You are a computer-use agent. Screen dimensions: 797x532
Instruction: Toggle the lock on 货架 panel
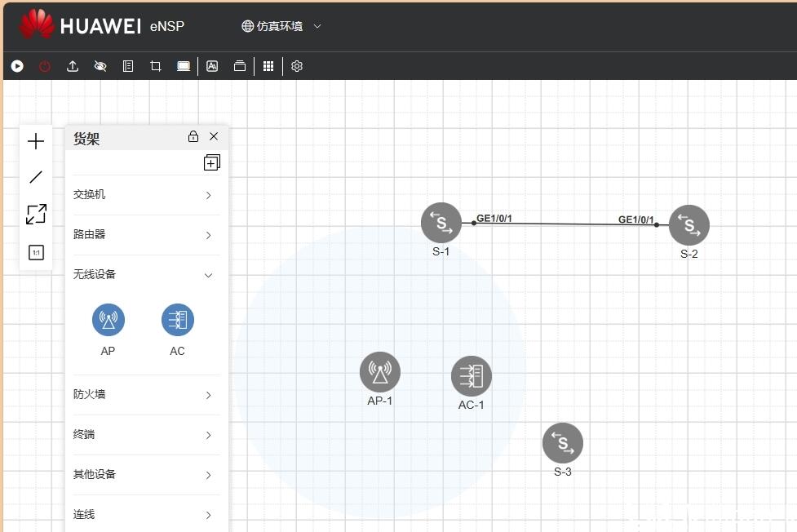coord(193,136)
